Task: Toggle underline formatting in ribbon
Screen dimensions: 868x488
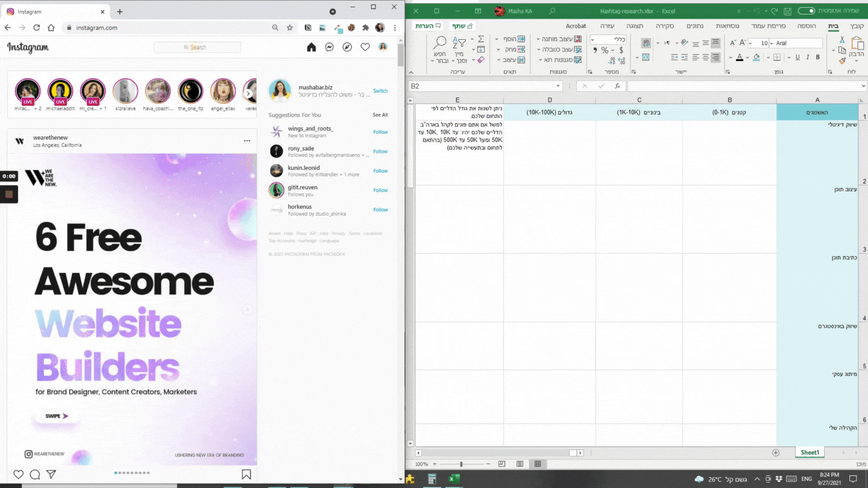Action: pos(797,58)
